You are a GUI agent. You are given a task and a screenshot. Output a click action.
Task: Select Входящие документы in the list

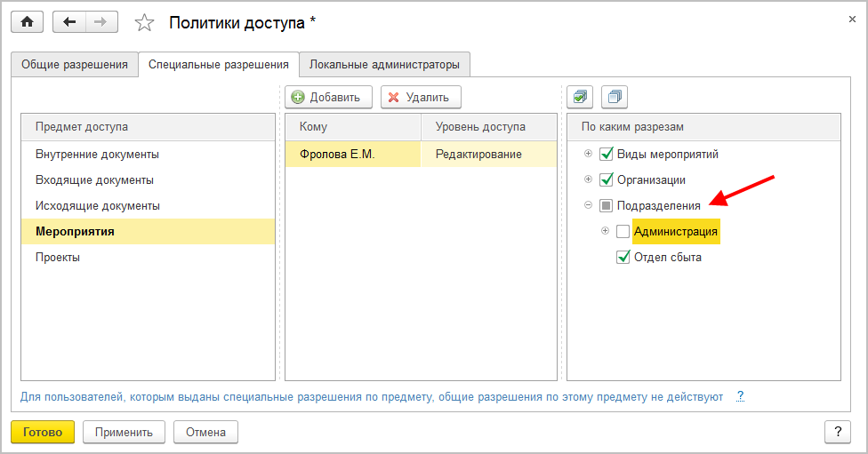click(x=94, y=180)
